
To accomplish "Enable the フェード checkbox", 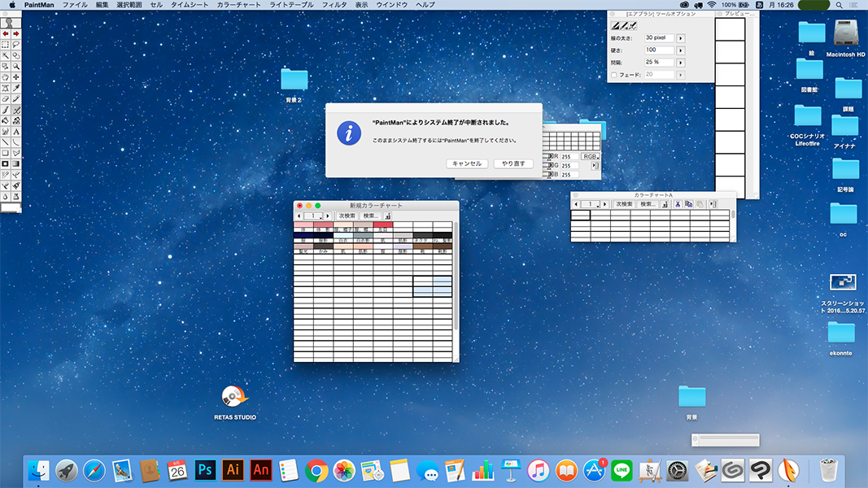I will pyautogui.click(x=614, y=75).
